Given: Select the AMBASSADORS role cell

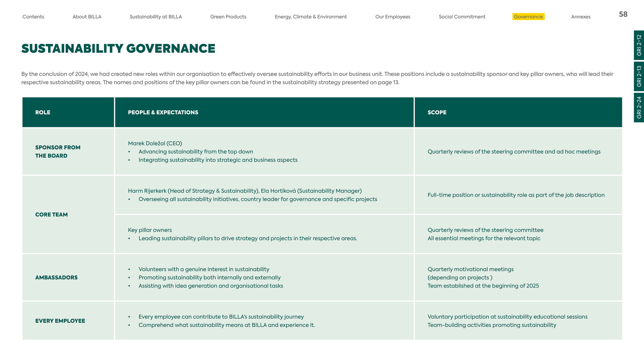Looking at the screenshot, I should point(68,278).
